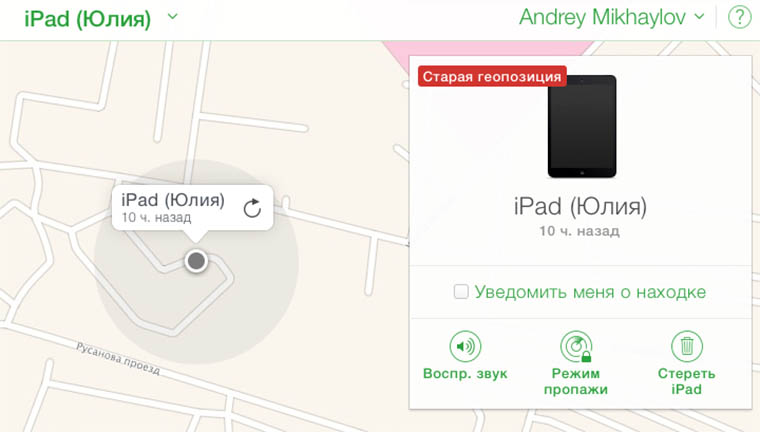Open help via the question mark icon
The height and width of the screenshot is (432, 760).
(x=739, y=17)
